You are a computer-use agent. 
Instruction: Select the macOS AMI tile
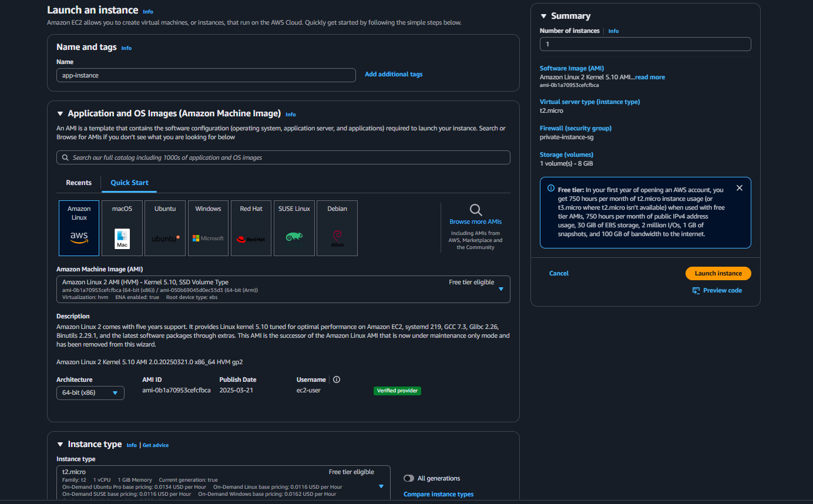click(122, 228)
